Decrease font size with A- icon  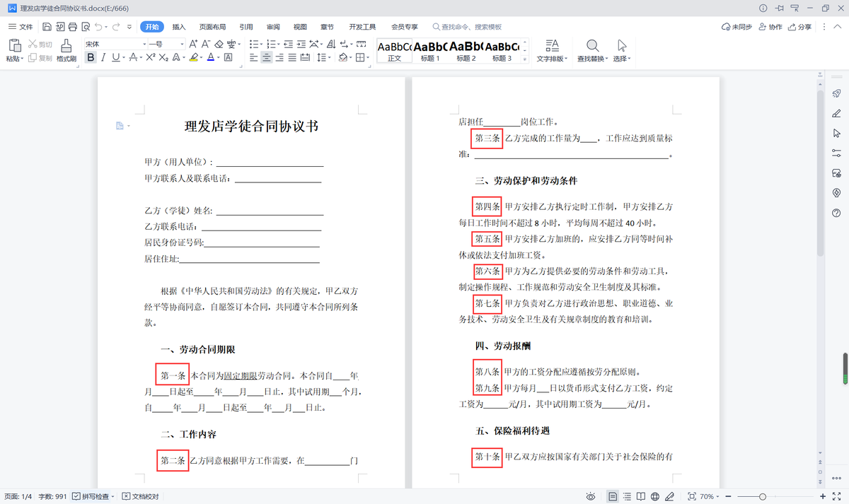click(206, 44)
